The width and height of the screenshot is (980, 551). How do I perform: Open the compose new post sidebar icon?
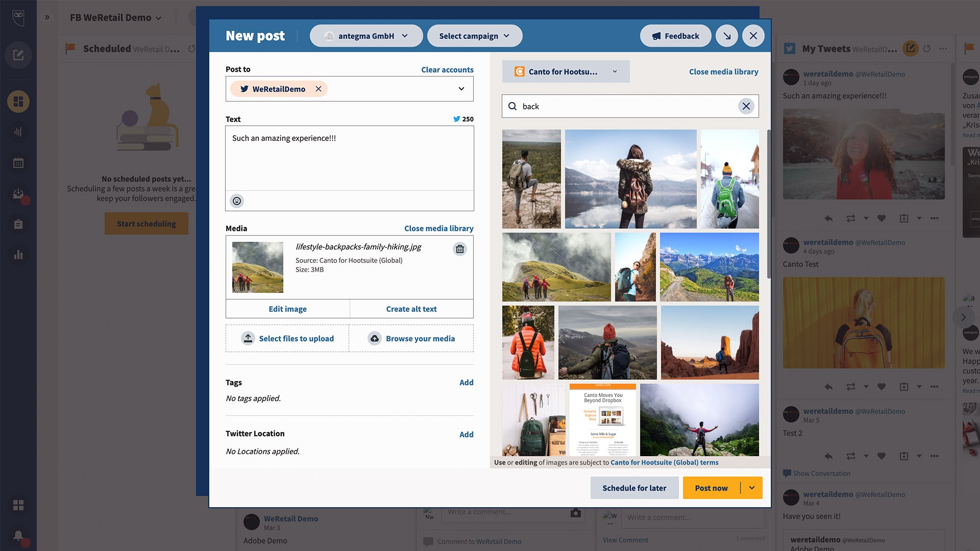point(18,55)
